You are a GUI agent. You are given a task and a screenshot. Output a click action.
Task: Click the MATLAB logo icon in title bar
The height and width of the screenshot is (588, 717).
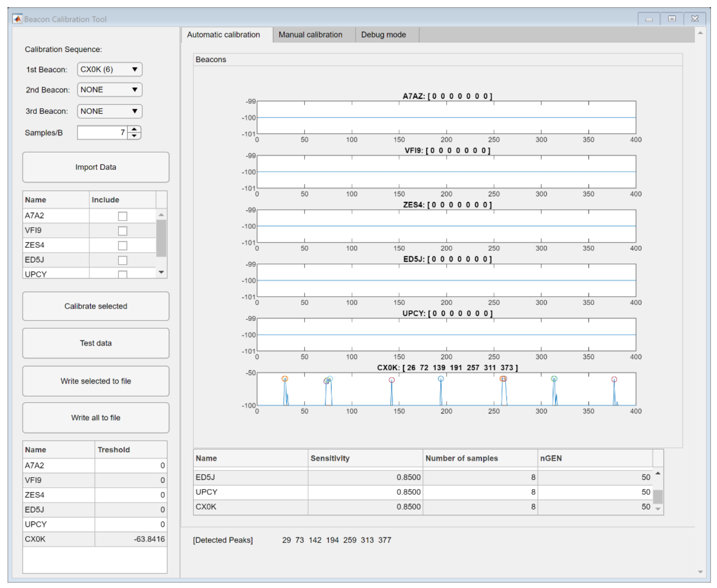click(17, 19)
